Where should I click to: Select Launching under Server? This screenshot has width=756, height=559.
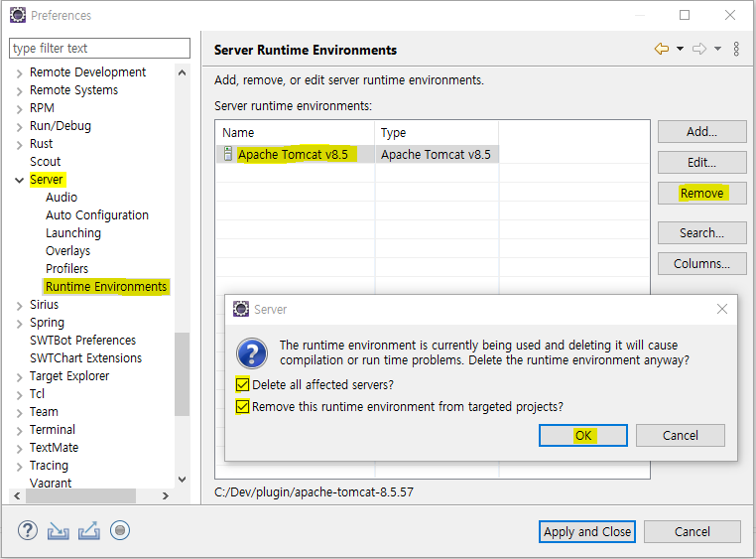click(73, 233)
